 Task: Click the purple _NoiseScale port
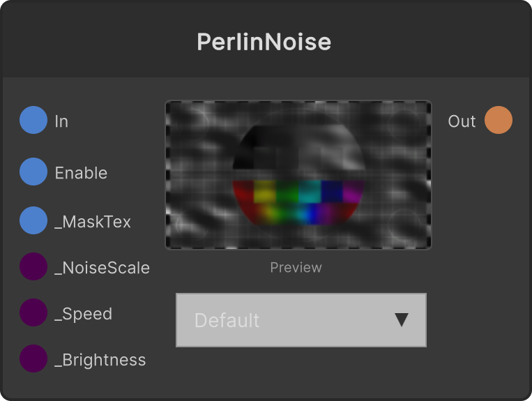[33, 266]
